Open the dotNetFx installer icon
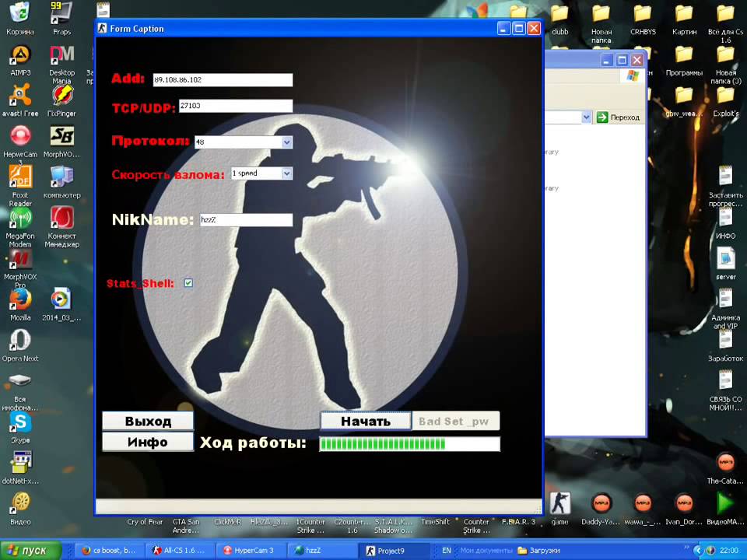Viewport: 747px width, 560px height. coord(20,464)
